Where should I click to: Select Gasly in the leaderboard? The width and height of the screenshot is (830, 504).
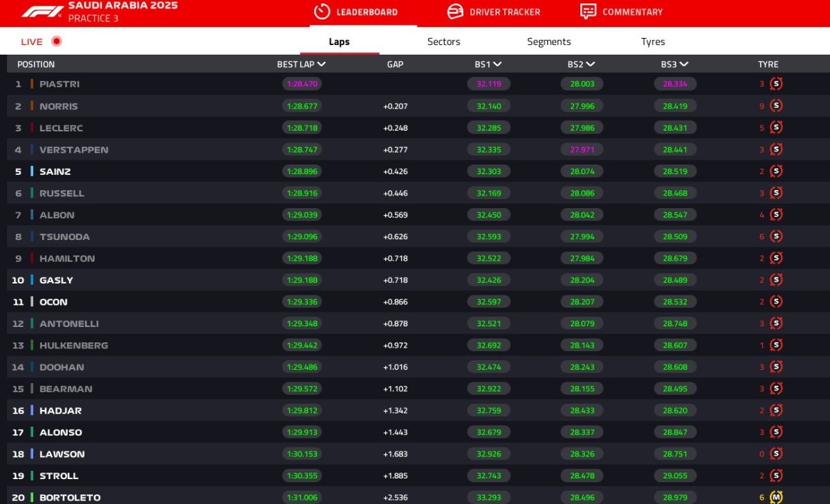[56, 280]
